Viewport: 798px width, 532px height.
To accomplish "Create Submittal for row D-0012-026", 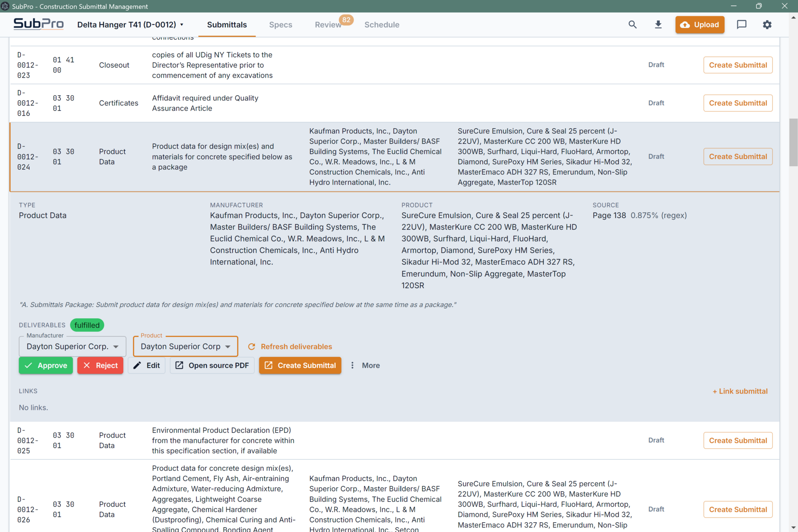I will coord(738,509).
